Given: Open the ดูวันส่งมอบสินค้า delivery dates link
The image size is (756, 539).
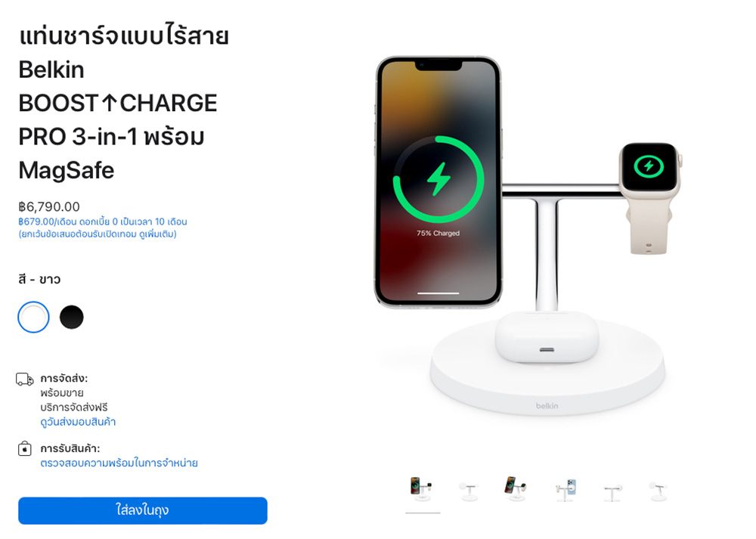Looking at the screenshot, I should 78,422.
